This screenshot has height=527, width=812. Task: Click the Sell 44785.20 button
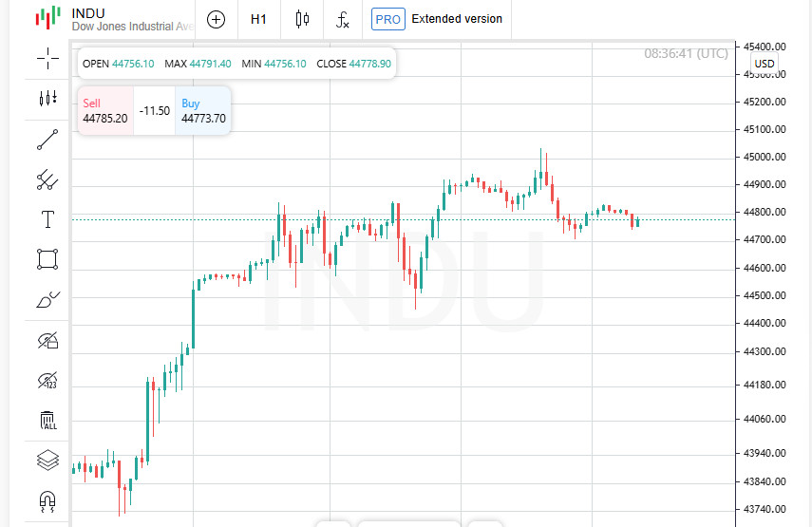coord(105,111)
